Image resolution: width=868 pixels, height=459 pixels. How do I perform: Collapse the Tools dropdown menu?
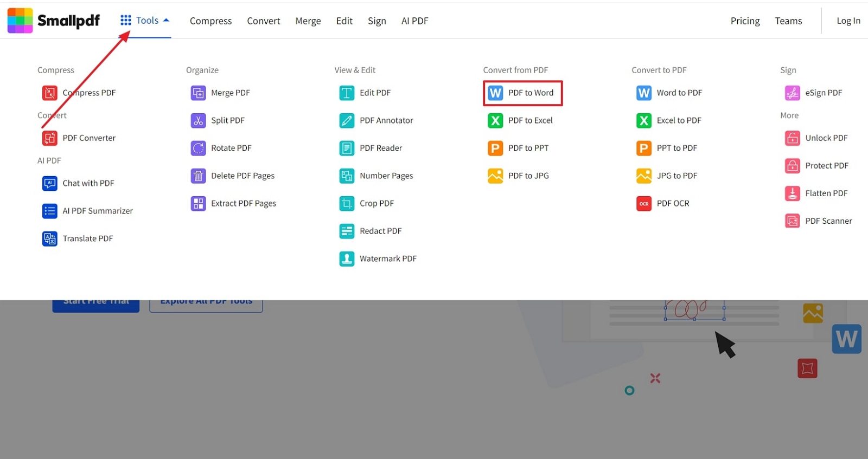tap(145, 20)
